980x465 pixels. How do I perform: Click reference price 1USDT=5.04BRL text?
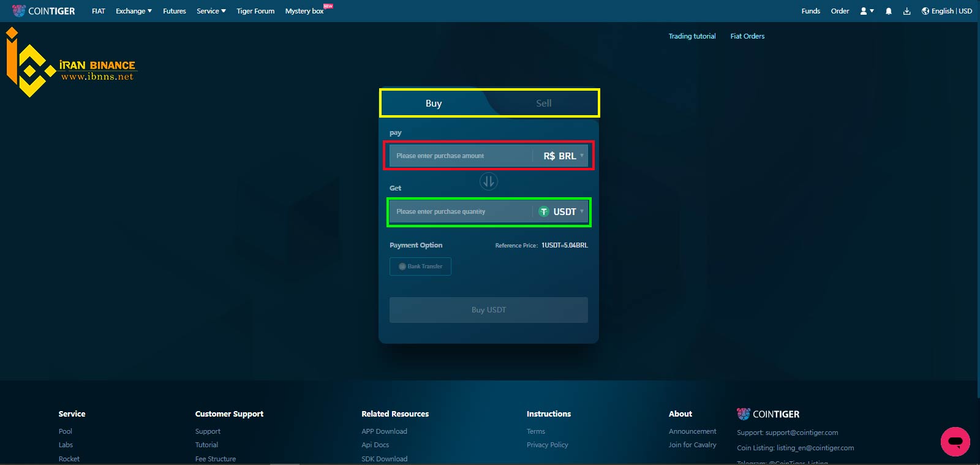pyautogui.click(x=565, y=245)
